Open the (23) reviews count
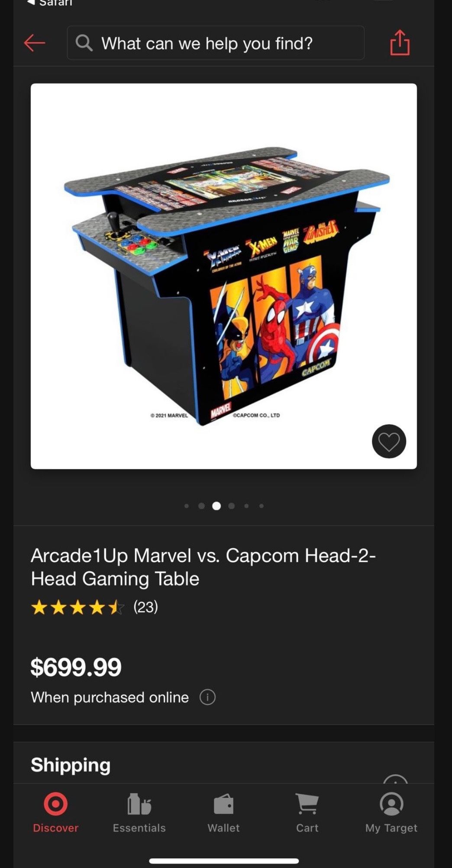Screen dimensions: 452x868 pyautogui.click(x=145, y=607)
